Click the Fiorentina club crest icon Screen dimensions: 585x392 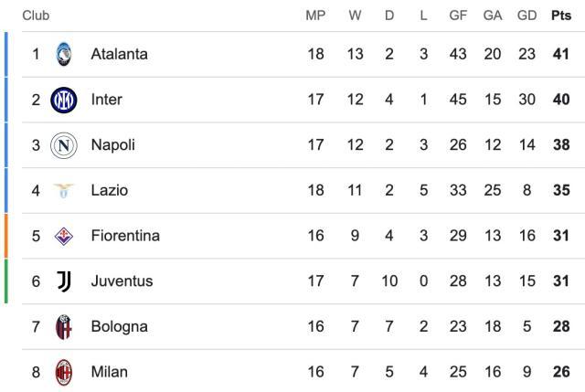(x=64, y=235)
